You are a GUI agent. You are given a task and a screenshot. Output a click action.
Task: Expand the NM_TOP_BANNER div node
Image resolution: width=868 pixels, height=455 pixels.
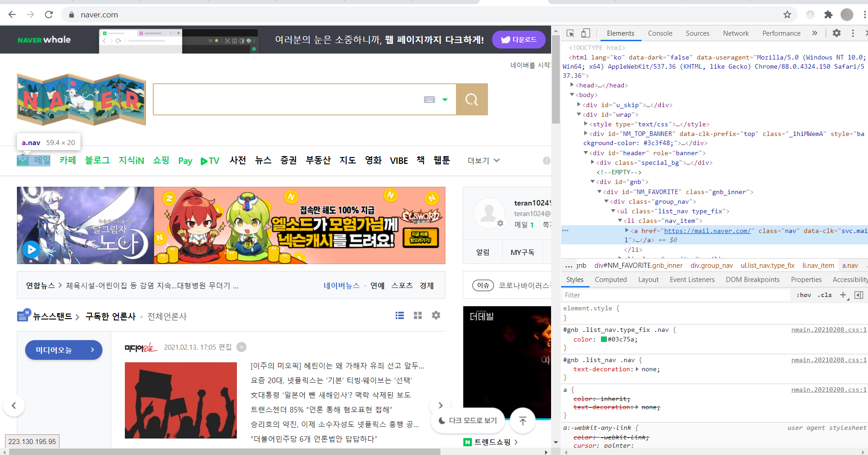(x=586, y=134)
